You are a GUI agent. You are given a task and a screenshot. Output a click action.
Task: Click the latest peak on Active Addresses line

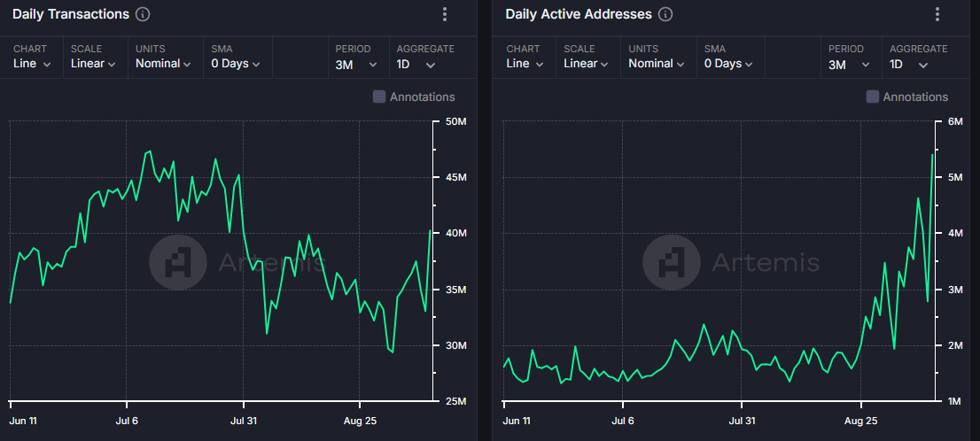click(932, 156)
